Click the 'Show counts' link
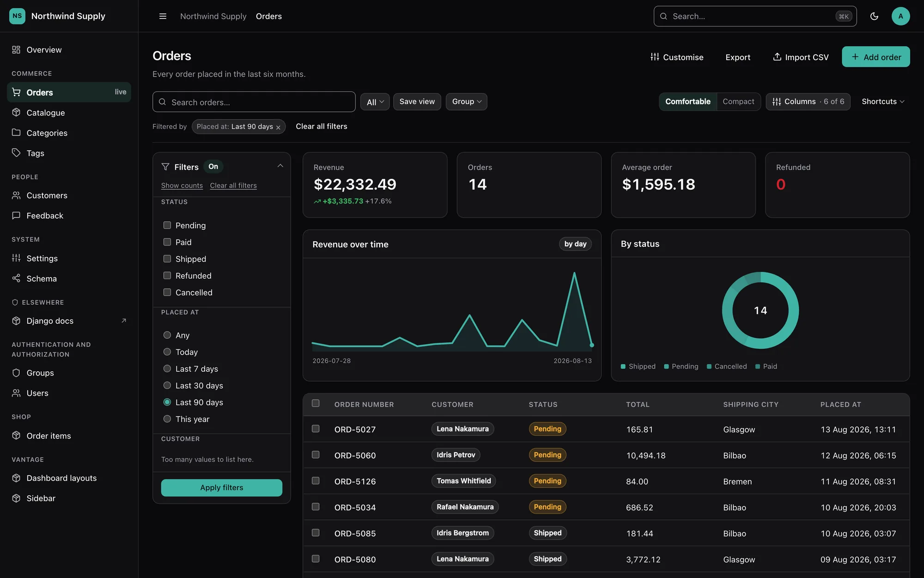The height and width of the screenshot is (578, 924). coord(182,185)
